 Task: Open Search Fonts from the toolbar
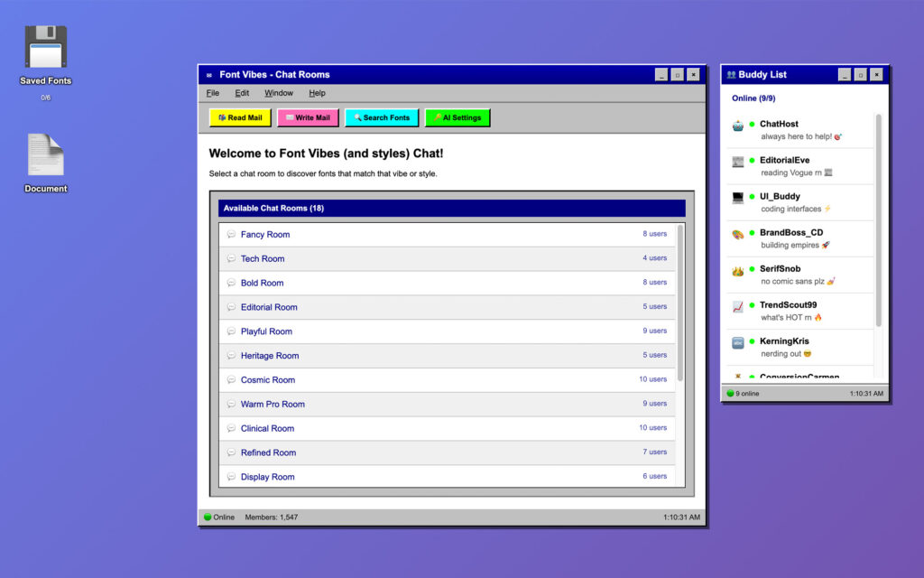[382, 117]
